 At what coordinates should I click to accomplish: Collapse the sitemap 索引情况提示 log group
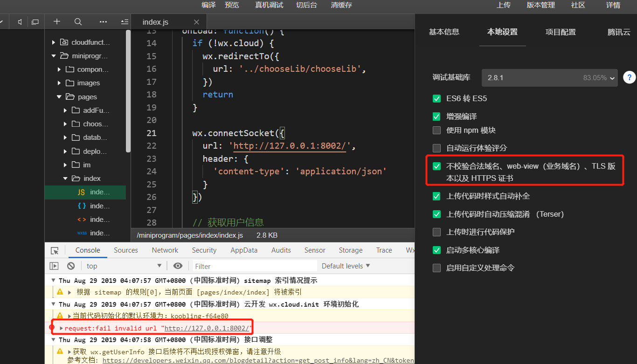pyautogui.click(x=54, y=281)
